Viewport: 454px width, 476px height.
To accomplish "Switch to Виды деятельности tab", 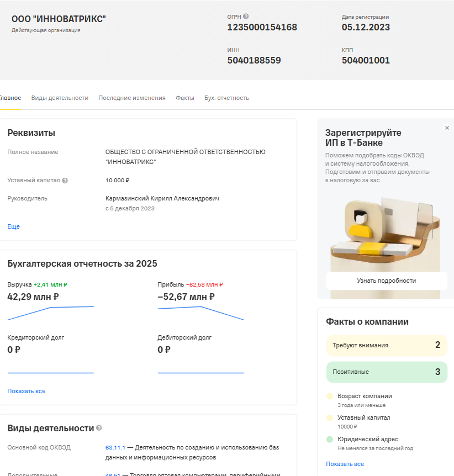I will tap(60, 98).
